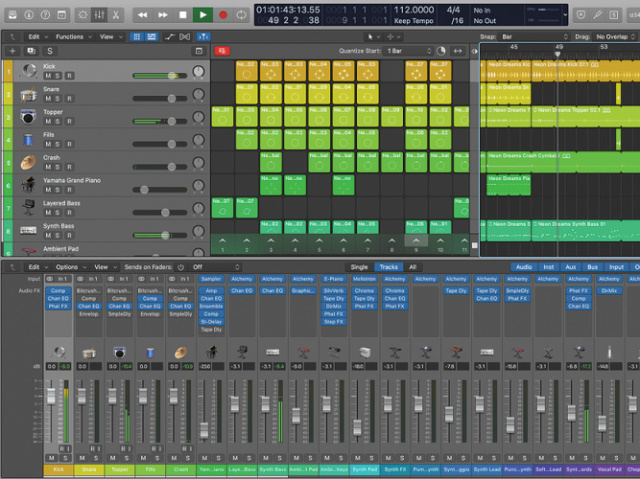The height and width of the screenshot is (479, 640).
Task: Click the Yamaha Grand Piano track icon
Action: tap(28, 185)
